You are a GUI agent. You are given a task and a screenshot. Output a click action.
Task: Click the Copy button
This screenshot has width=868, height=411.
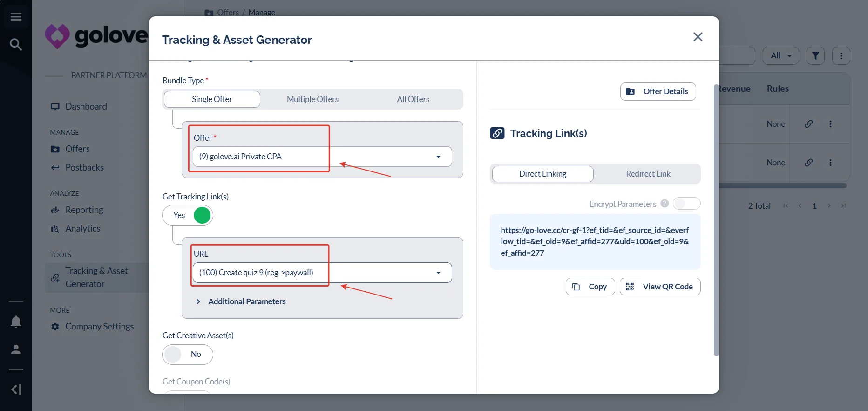tap(590, 287)
